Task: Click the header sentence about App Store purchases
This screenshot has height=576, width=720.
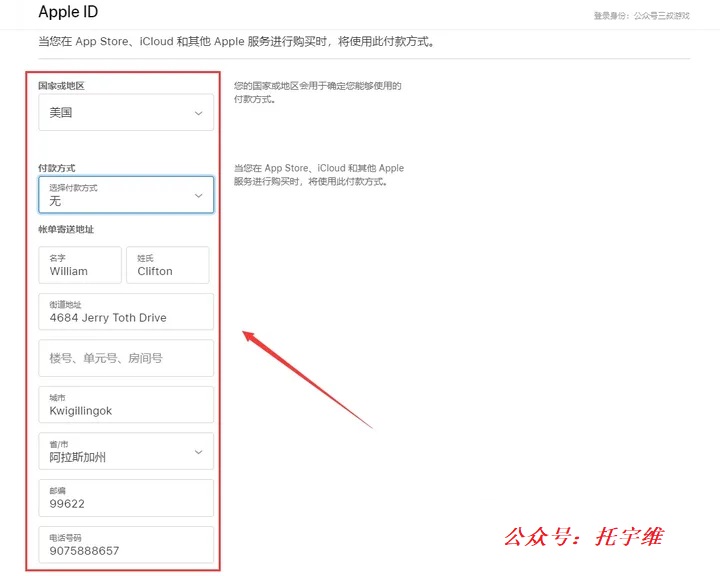Action: [236, 42]
